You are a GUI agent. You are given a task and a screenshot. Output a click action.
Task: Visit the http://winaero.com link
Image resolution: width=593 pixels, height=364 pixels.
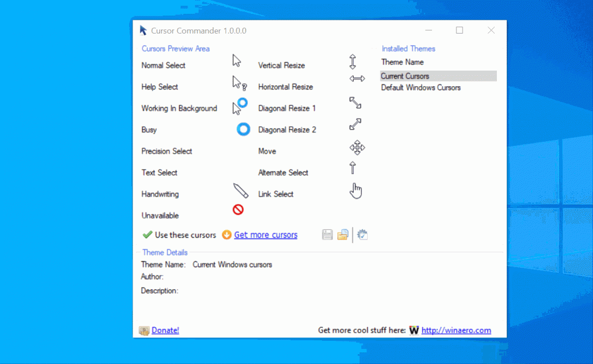coord(456,330)
